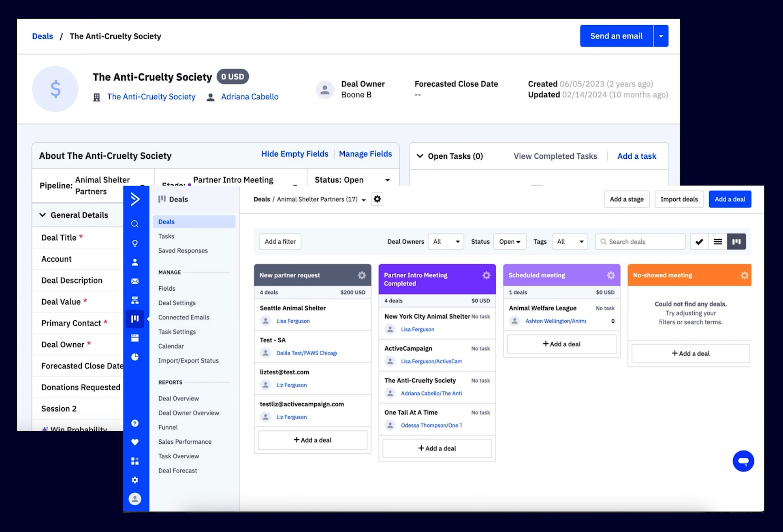Open Tasks in the Deals side menu

point(166,236)
